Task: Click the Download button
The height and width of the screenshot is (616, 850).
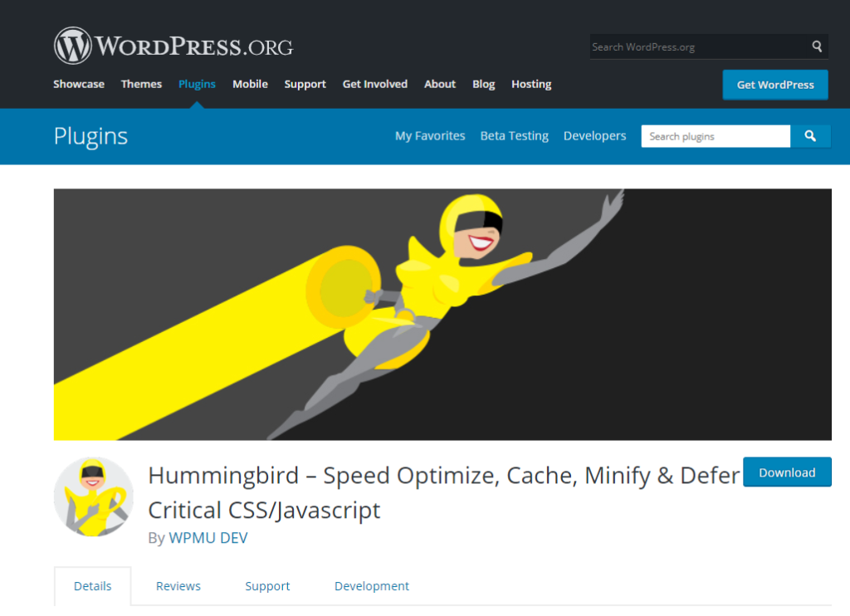Action: pyautogui.click(x=787, y=472)
